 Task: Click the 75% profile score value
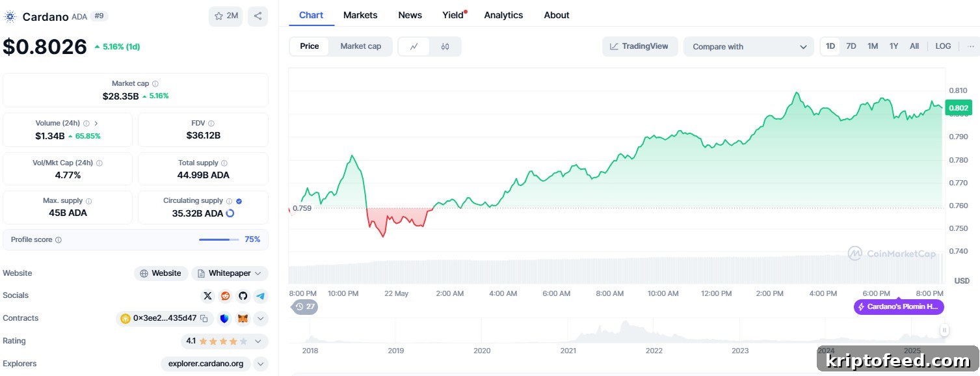point(252,240)
